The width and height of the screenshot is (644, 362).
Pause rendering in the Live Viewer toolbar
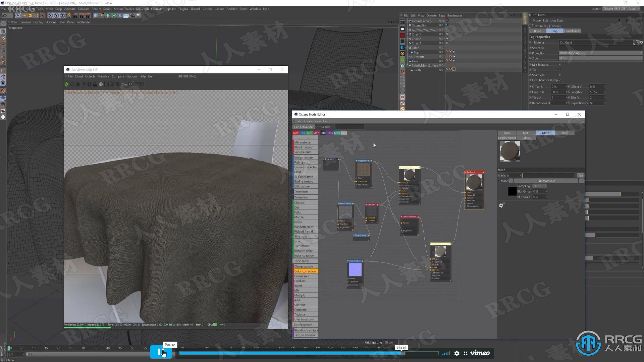click(78, 84)
